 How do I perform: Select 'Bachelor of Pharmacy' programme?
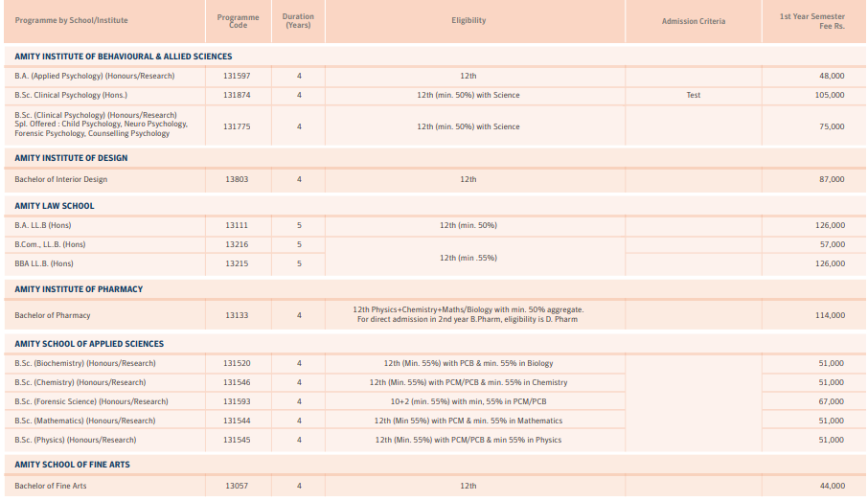pyautogui.click(x=53, y=315)
